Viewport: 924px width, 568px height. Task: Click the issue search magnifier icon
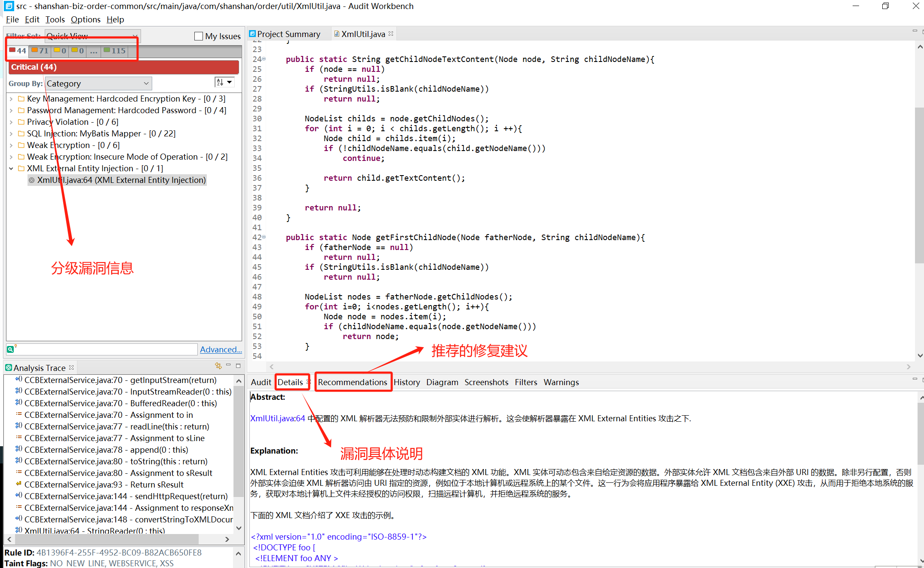pos(10,349)
